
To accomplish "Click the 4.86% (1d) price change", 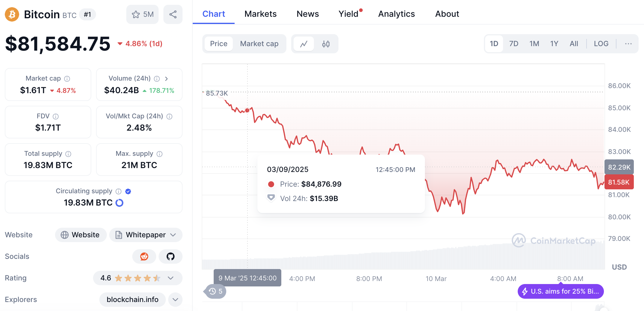I will [140, 44].
